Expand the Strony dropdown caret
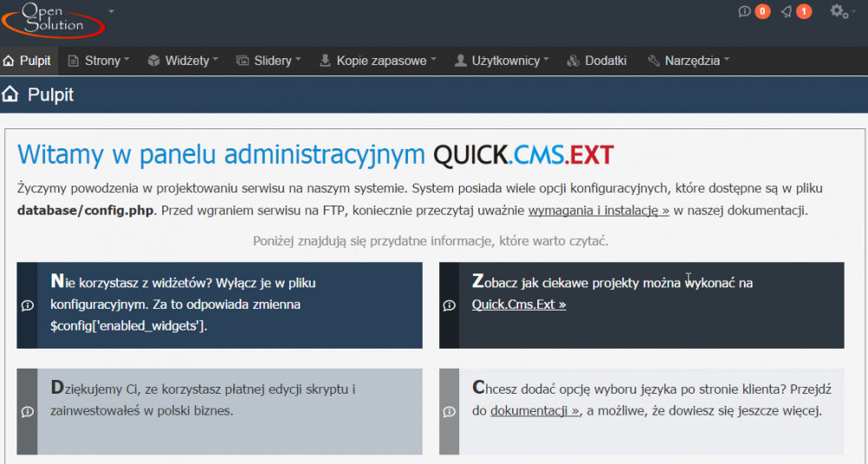The image size is (868, 464). [x=127, y=59]
